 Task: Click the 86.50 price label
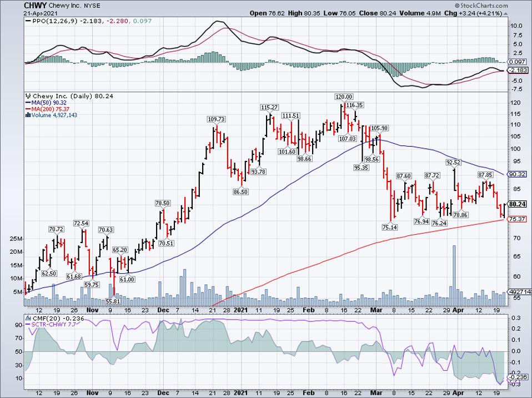pos(240,192)
